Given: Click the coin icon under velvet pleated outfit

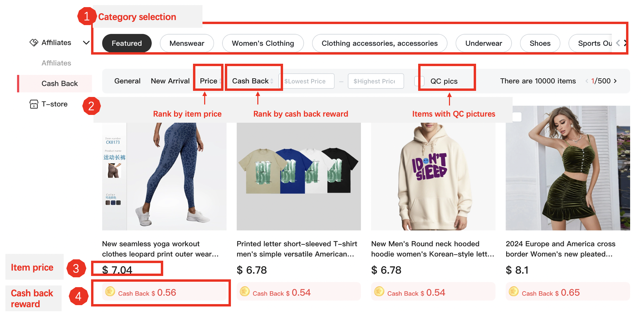Looking at the screenshot, I should pos(514,292).
